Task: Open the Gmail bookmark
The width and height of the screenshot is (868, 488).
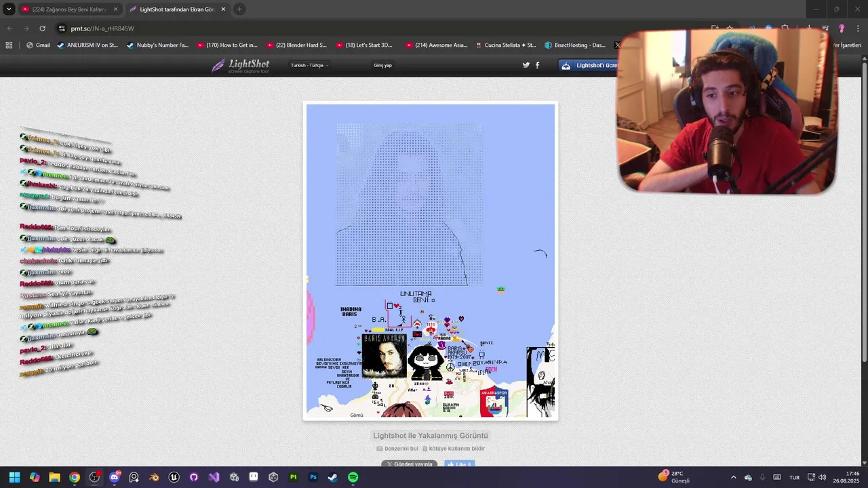Action: click(x=37, y=45)
